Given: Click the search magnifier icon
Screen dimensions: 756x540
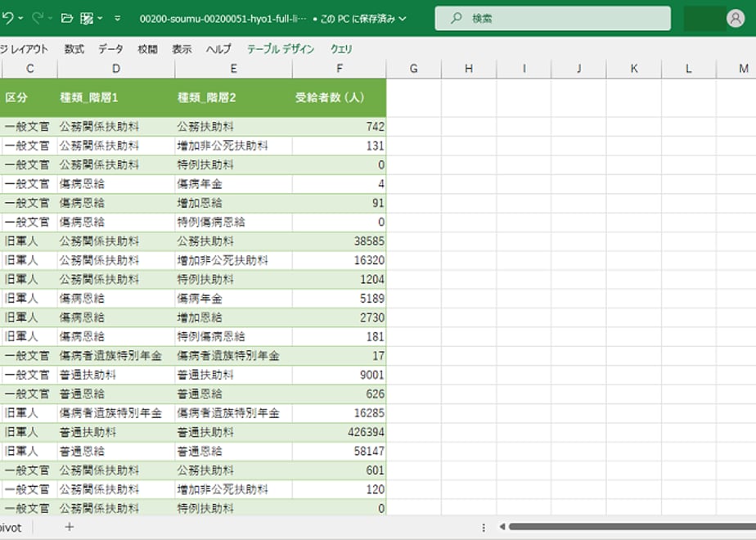Looking at the screenshot, I should (x=456, y=18).
